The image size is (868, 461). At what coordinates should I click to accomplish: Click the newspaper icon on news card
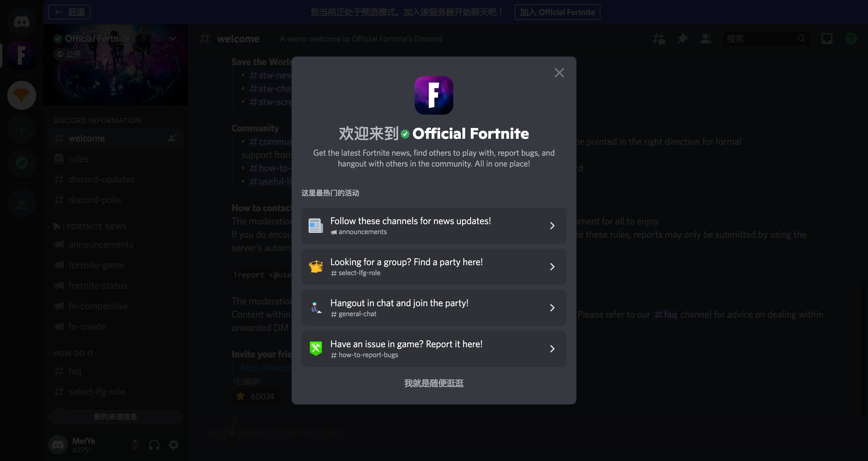[316, 226]
